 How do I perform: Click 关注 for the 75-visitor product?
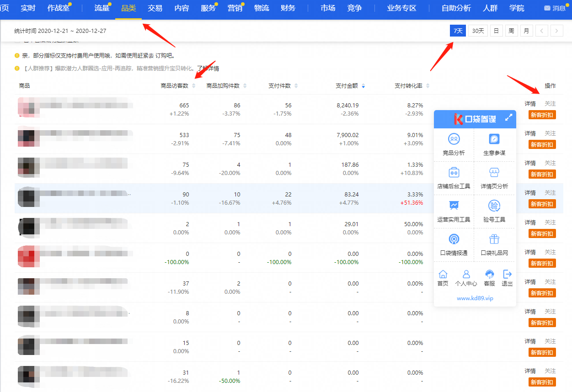pyautogui.click(x=550, y=163)
